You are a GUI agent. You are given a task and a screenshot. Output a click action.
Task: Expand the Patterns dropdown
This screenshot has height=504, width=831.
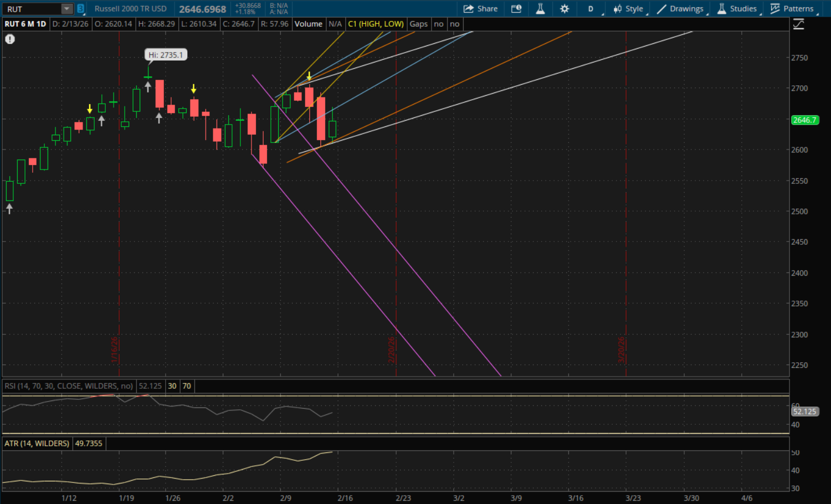point(792,9)
